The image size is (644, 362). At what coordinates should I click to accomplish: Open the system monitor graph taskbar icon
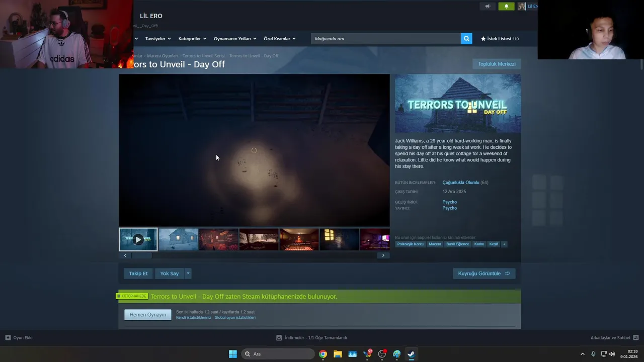[x=352, y=354]
